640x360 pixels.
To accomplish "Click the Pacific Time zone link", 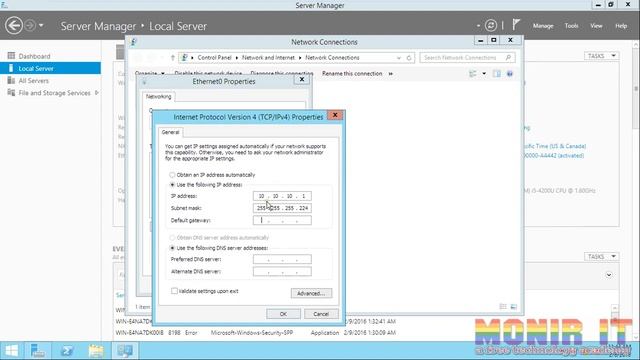I will [555, 146].
